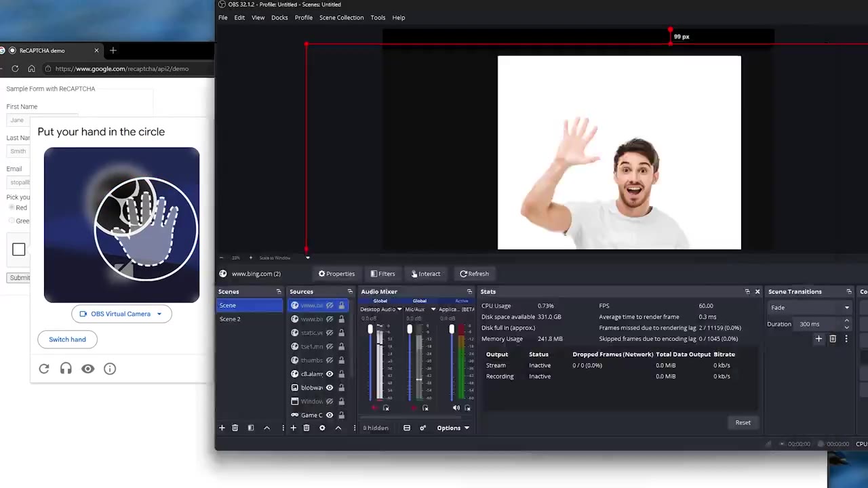
Task: Open Scene Transitions three-dot menu
Action: point(846,339)
